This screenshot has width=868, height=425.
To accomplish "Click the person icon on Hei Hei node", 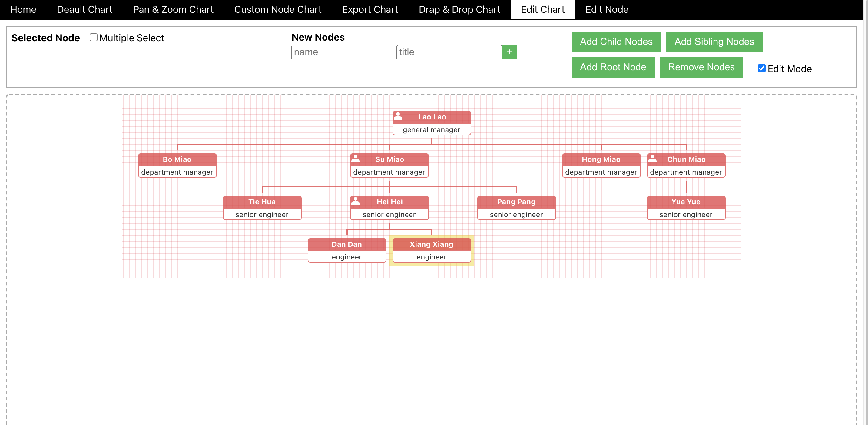I will [356, 201].
